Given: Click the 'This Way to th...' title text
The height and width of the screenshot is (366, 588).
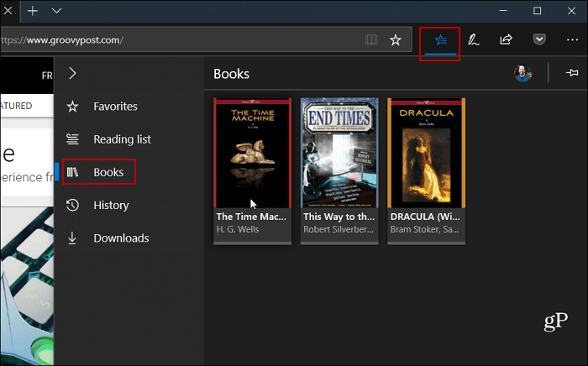Looking at the screenshot, I should tap(339, 217).
